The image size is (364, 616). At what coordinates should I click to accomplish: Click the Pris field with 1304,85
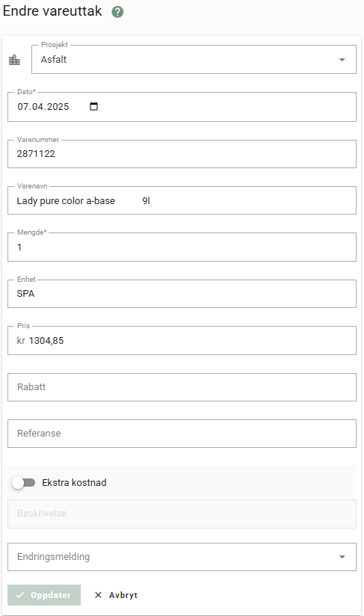(182, 340)
